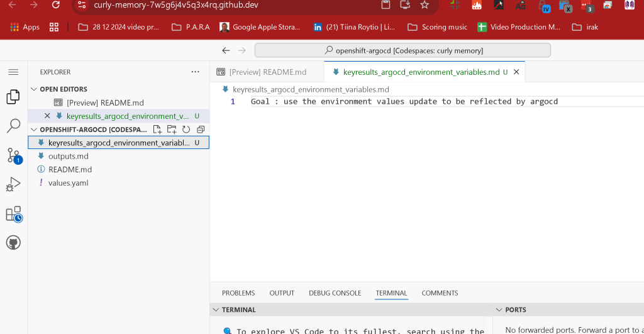Open the Video Production bookmark
Viewport: 644px width, 334px height.
(x=519, y=27)
